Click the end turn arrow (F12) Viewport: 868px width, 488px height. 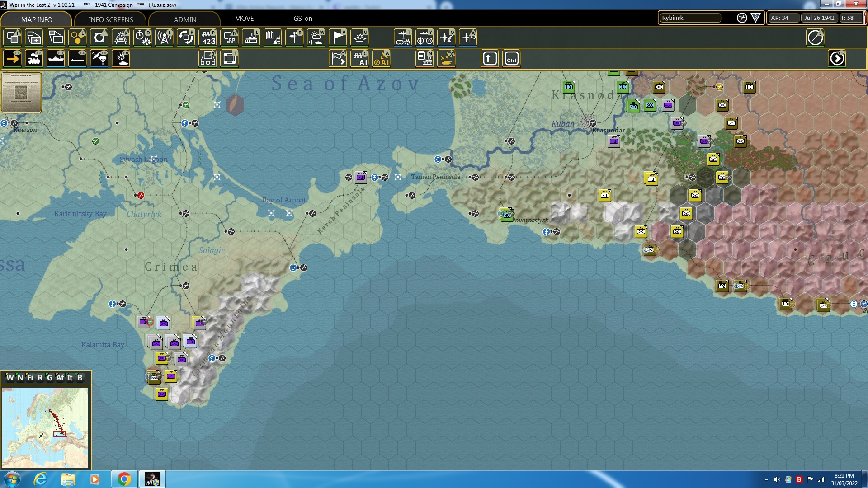tap(837, 59)
